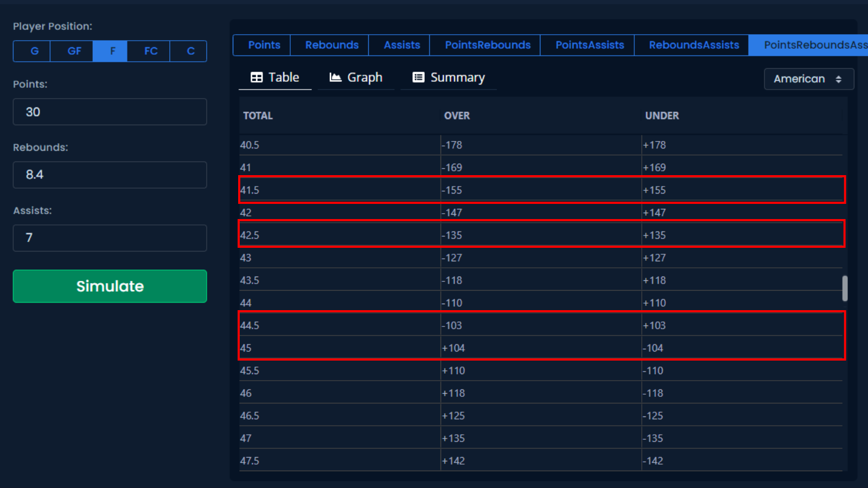Open the PointsRebounds tab
868x488 pixels.
click(487, 45)
